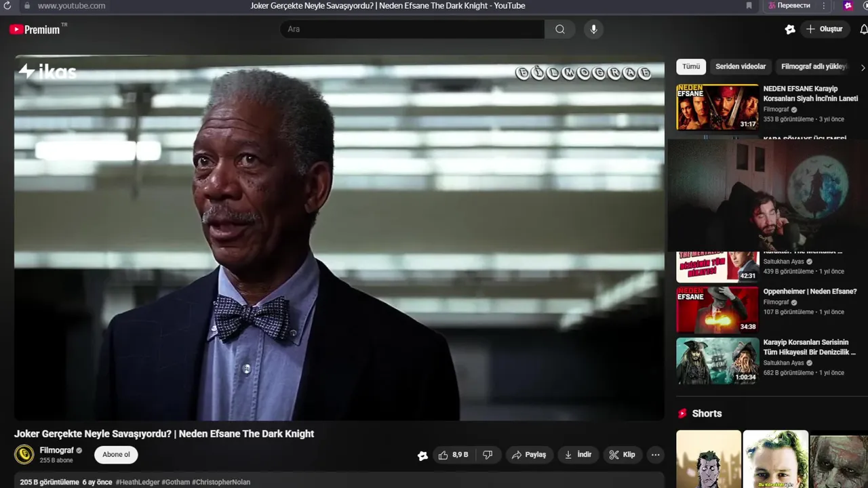Click the video title text
The image size is (868, 488).
(164, 434)
